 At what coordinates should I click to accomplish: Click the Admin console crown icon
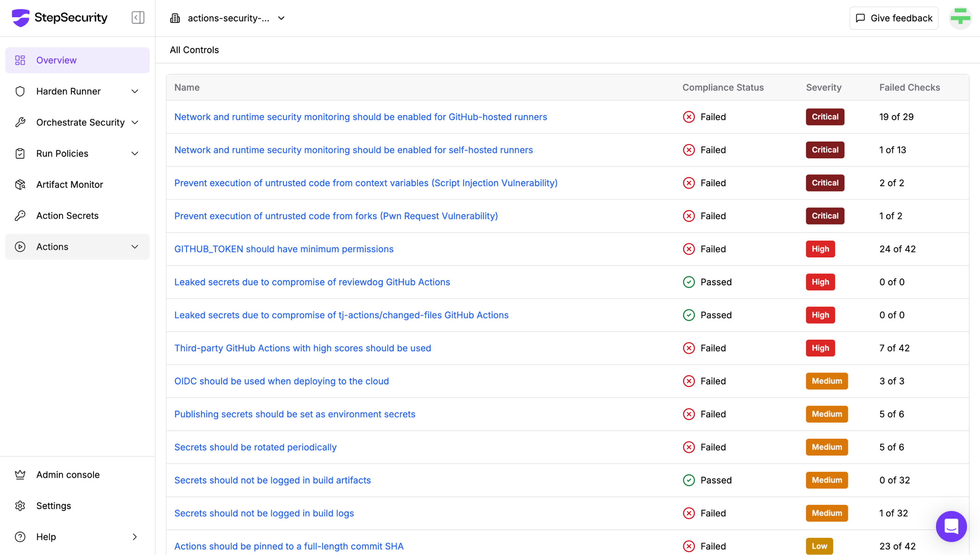point(20,474)
